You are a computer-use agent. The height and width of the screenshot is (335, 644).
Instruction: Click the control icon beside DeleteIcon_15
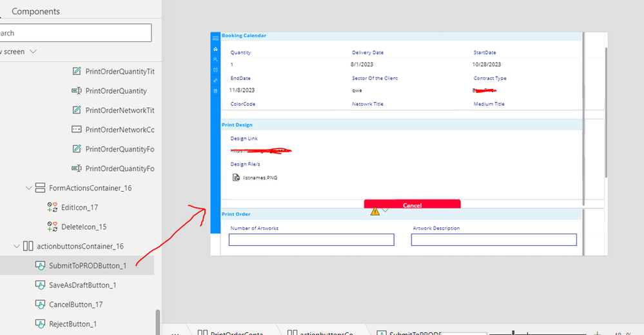[52, 226]
